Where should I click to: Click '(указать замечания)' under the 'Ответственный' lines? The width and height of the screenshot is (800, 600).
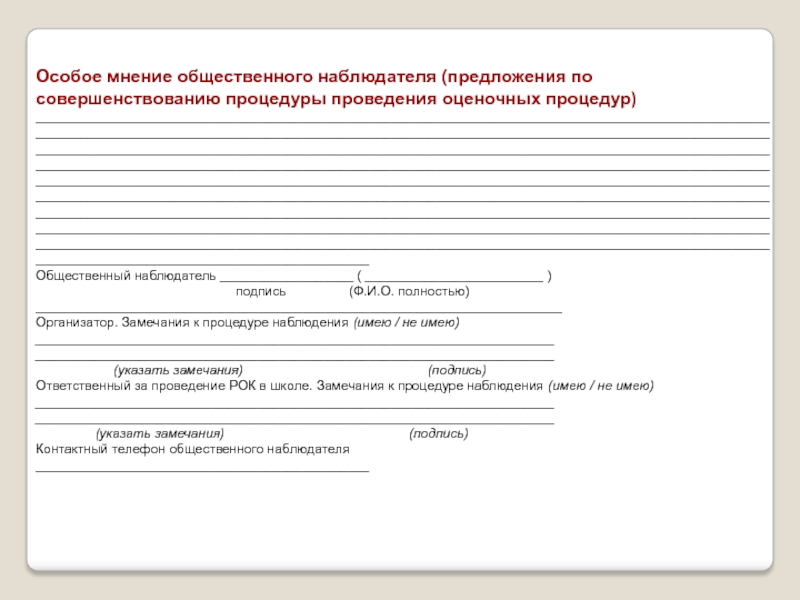(160, 434)
